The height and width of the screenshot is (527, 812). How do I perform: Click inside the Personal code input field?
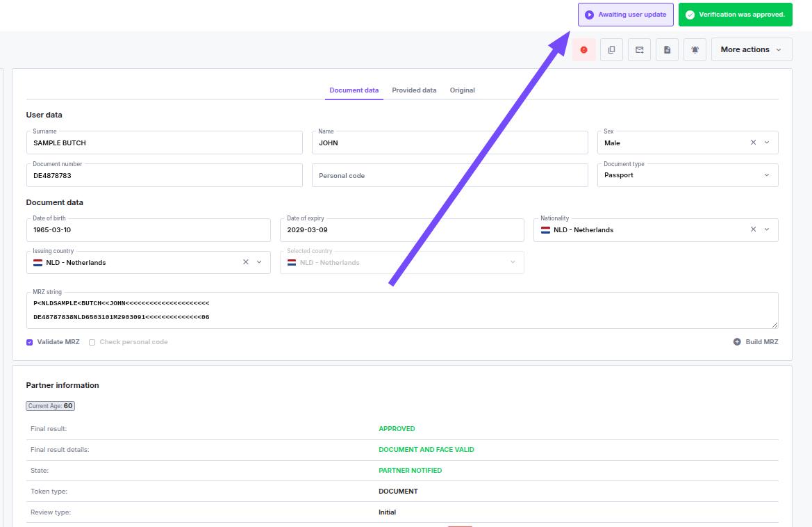(450, 175)
